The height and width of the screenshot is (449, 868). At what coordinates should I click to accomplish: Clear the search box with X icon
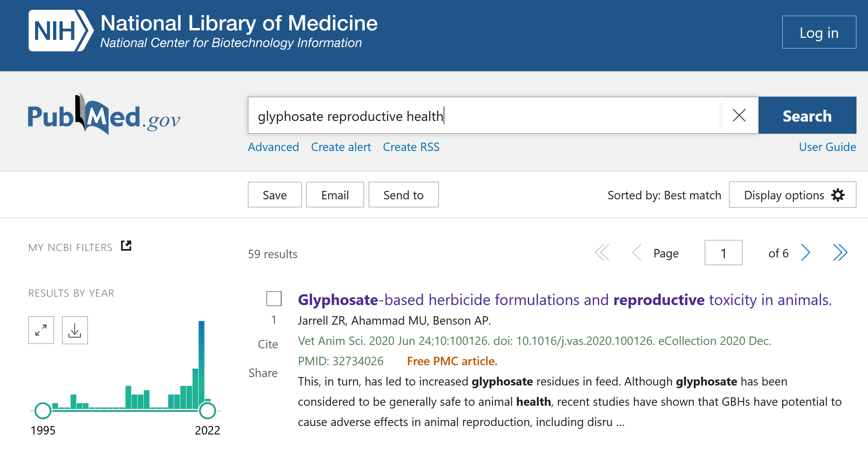(x=739, y=116)
